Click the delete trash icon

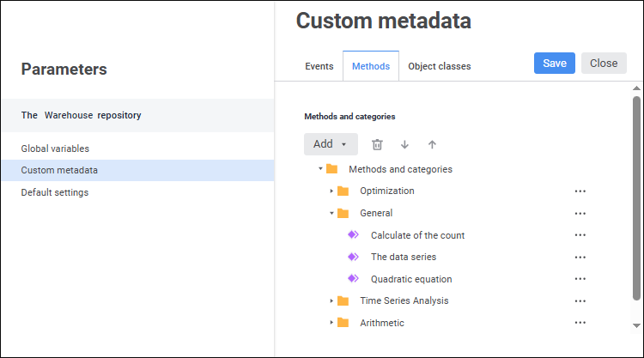click(377, 145)
